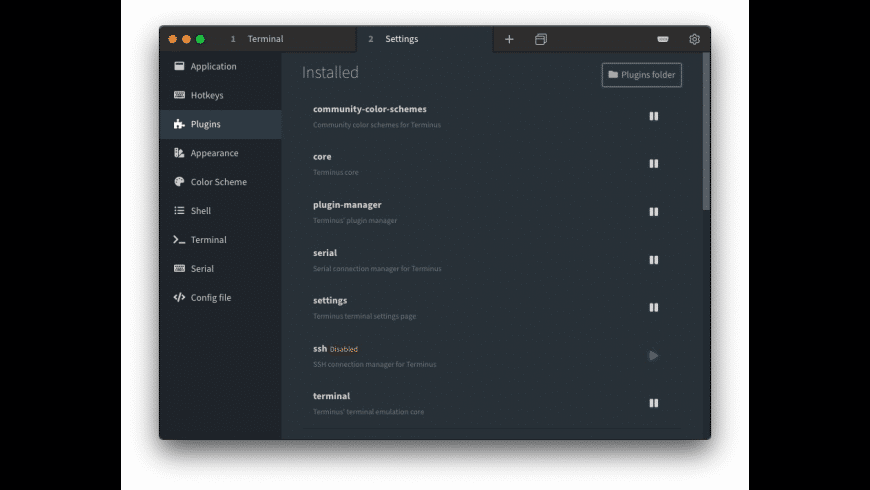Disable the settings plugin via its pause icon
This screenshot has height=490, width=870.
pos(654,307)
